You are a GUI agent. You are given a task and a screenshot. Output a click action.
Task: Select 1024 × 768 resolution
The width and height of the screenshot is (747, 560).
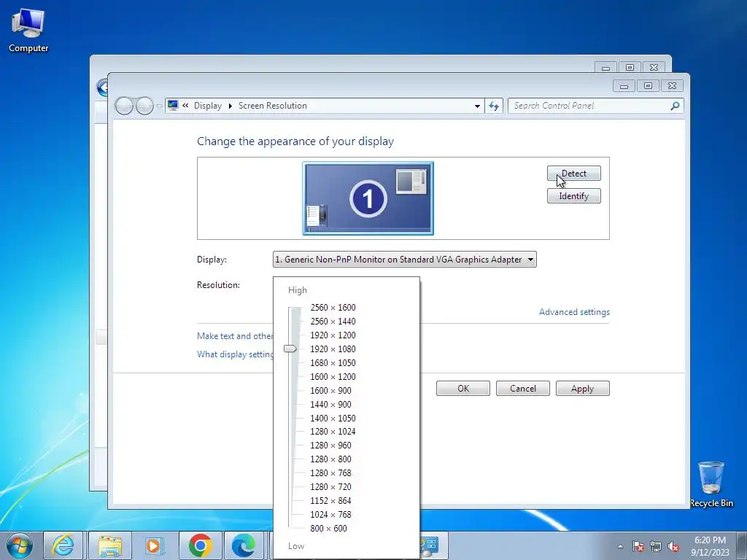[x=331, y=514]
